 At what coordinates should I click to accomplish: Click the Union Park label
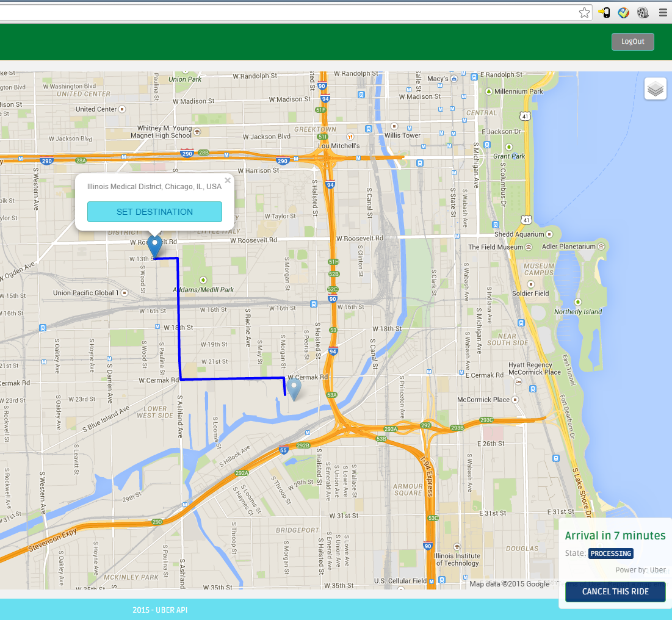[x=185, y=79]
